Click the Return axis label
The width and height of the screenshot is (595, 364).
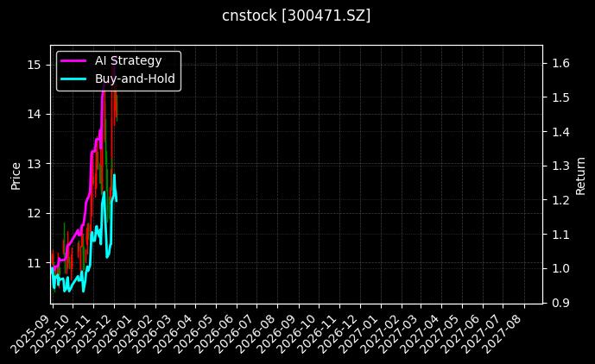click(x=580, y=174)
